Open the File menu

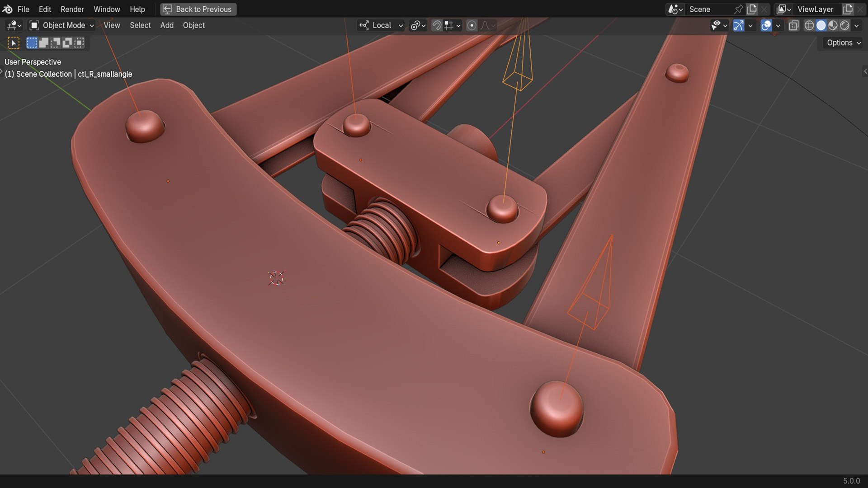[23, 9]
